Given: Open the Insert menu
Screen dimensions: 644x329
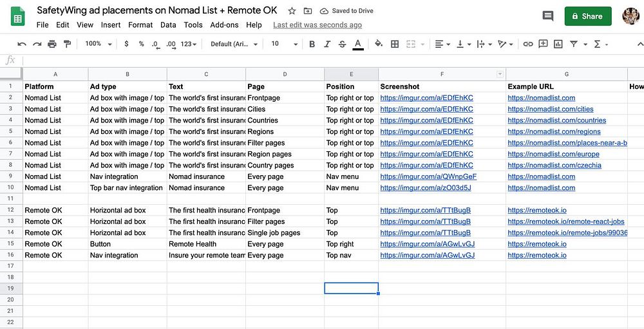Looking at the screenshot, I should coord(111,25).
